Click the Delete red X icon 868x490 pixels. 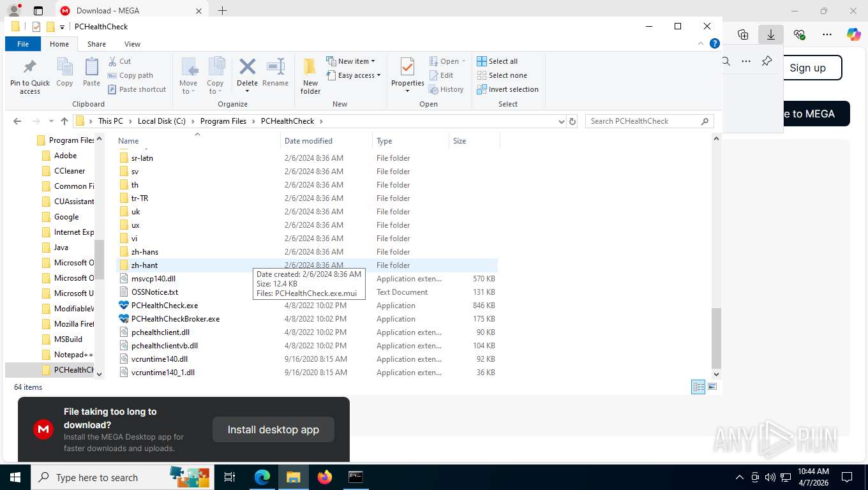pos(247,67)
